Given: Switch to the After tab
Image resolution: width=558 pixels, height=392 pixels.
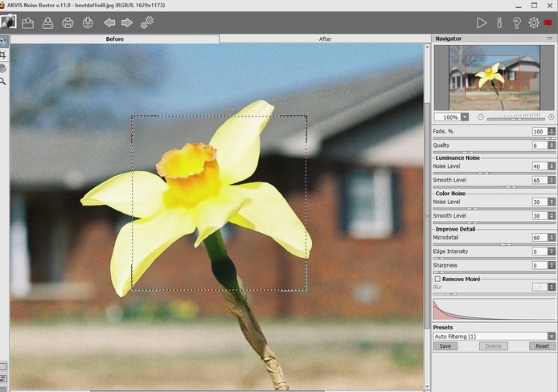Looking at the screenshot, I should pos(325,39).
